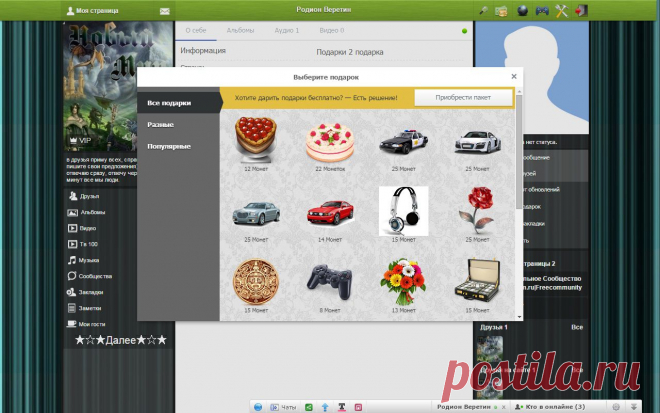Click blue globe icon in bottom bar
Viewport: 660px width, 413px height.
[258, 407]
